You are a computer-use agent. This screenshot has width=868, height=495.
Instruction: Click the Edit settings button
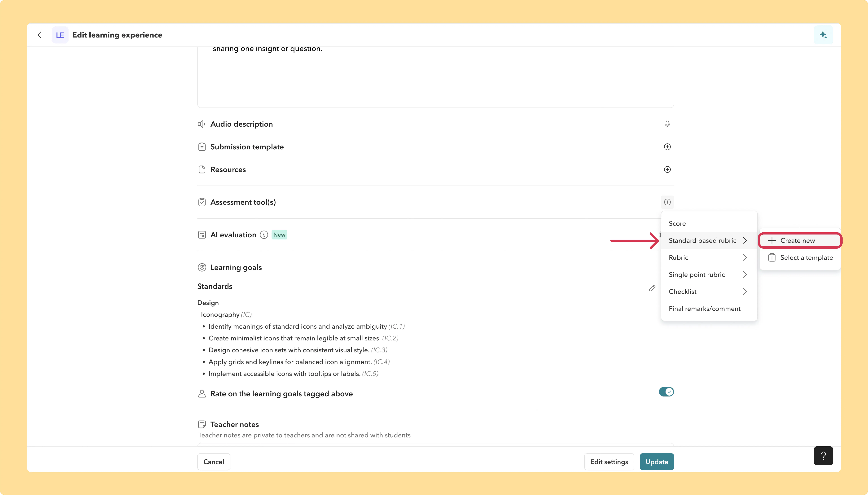(609, 462)
